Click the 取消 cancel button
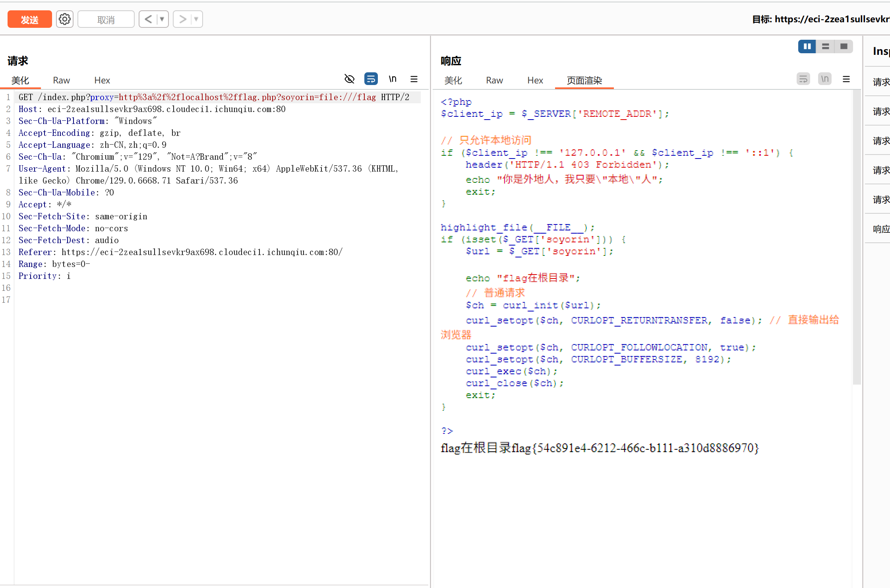The height and width of the screenshot is (588, 890). coord(106,19)
